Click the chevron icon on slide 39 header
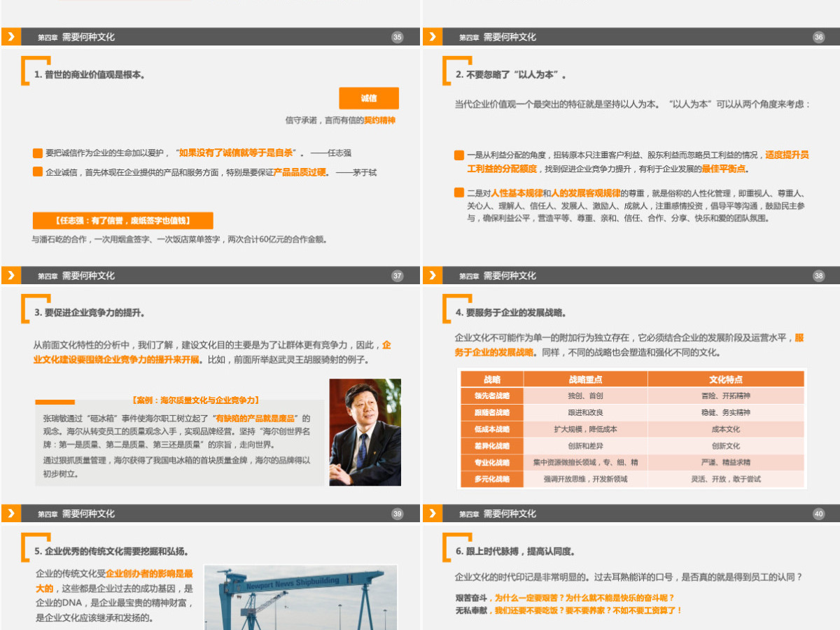 click(x=11, y=514)
